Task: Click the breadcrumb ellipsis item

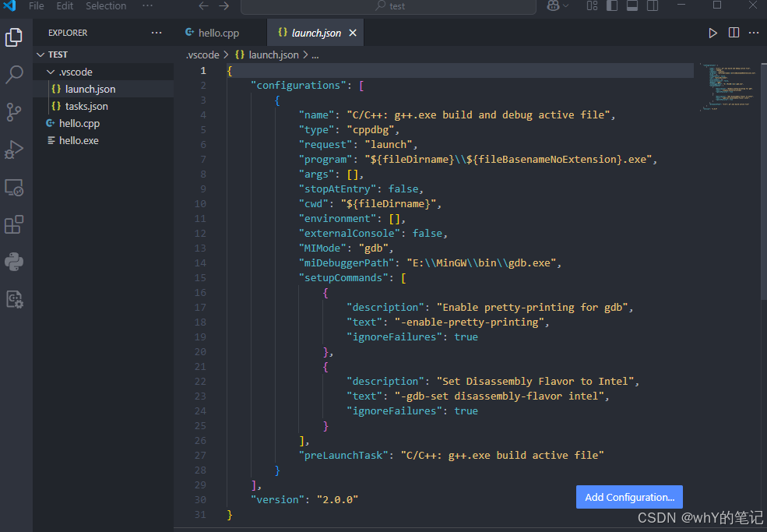Action: 315,55
